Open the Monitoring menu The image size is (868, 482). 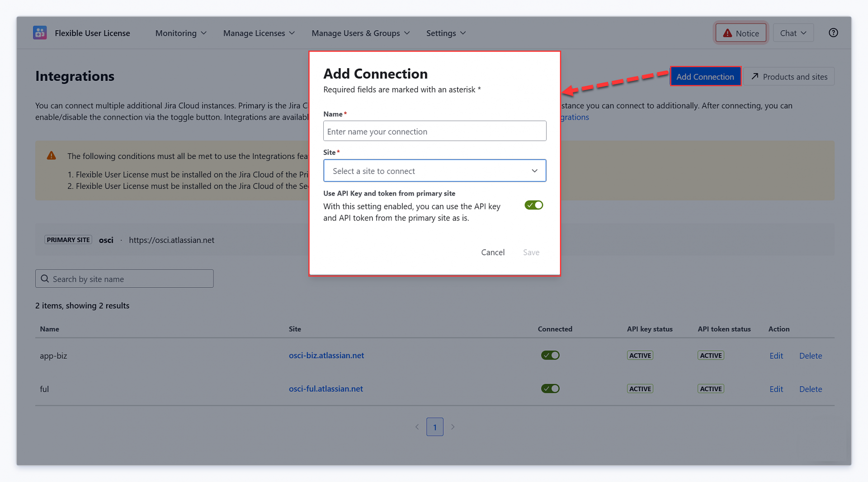tap(181, 33)
